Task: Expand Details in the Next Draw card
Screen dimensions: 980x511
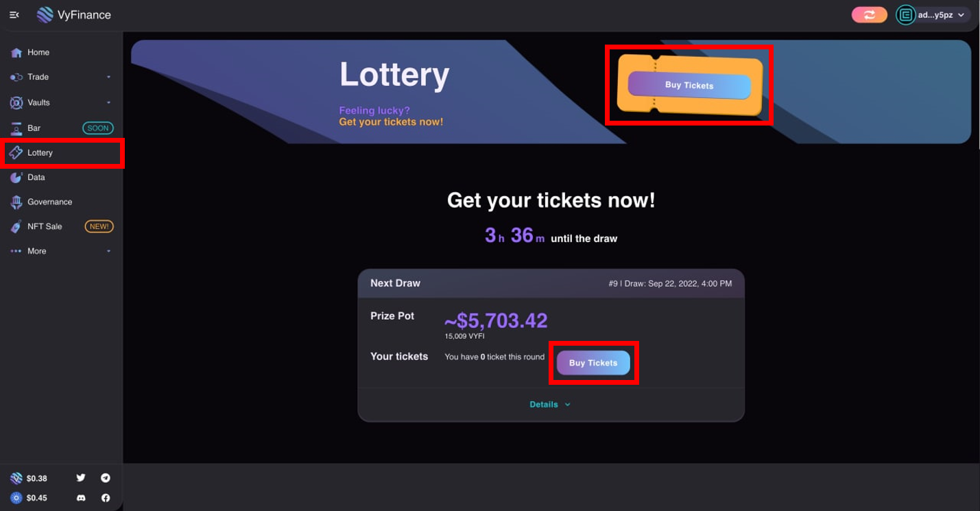Action: (x=550, y=405)
